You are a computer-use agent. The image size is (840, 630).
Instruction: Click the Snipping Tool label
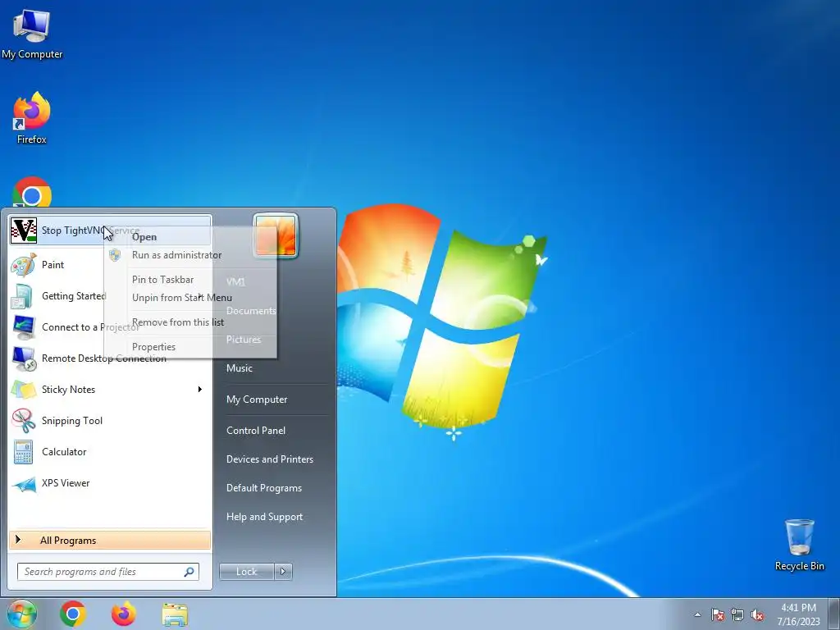[x=72, y=421]
